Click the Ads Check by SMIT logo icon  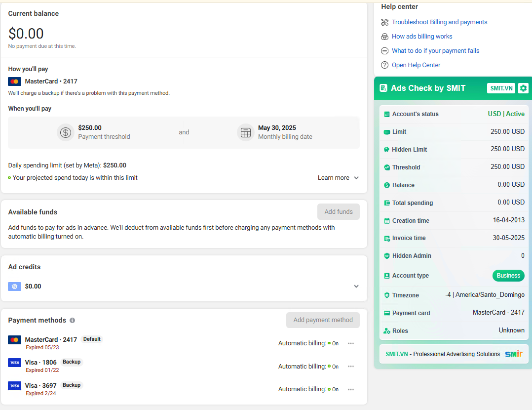pos(383,88)
